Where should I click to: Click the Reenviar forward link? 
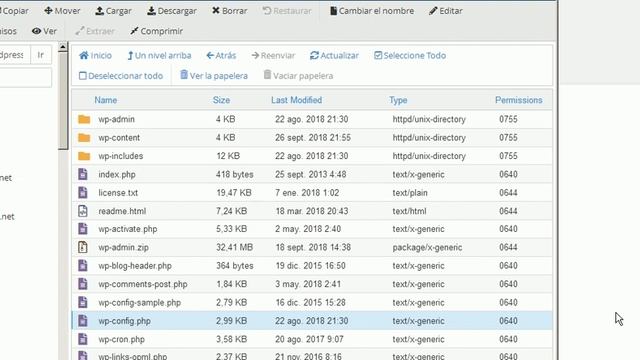point(273,56)
